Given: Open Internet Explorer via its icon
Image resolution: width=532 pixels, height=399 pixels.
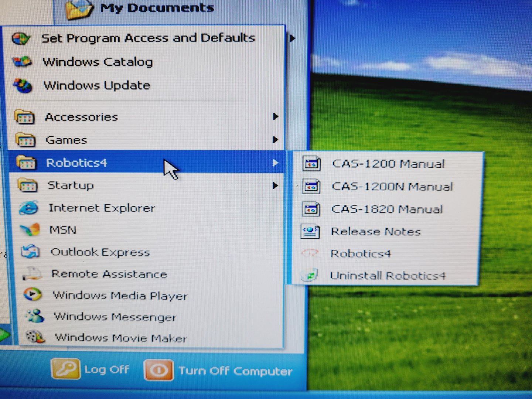Looking at the screenshot, I should [28, 208].
